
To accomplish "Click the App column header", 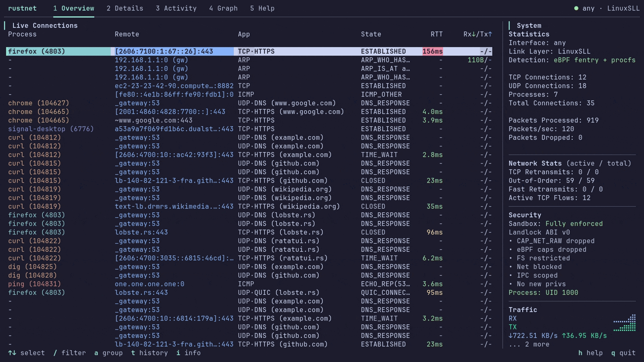I will [244, 34].
